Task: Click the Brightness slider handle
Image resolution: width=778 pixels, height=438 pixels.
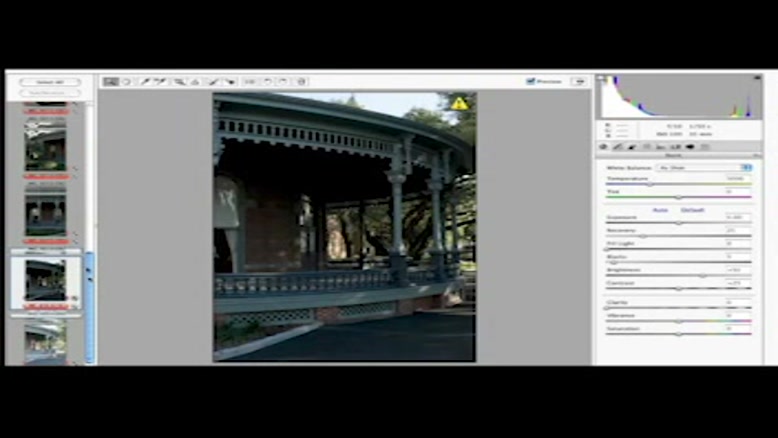Action: click(x=703, y=275)
